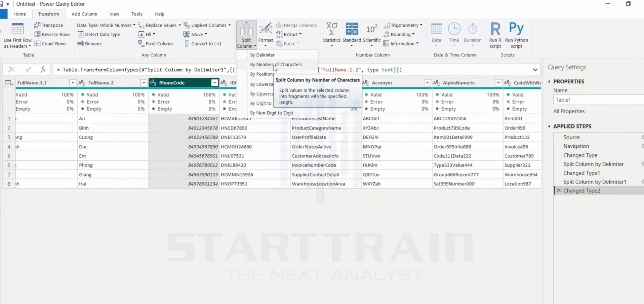The height and width of the screenshot is (304, 644).
Task: Open the View tab
Action: point(114,14)
